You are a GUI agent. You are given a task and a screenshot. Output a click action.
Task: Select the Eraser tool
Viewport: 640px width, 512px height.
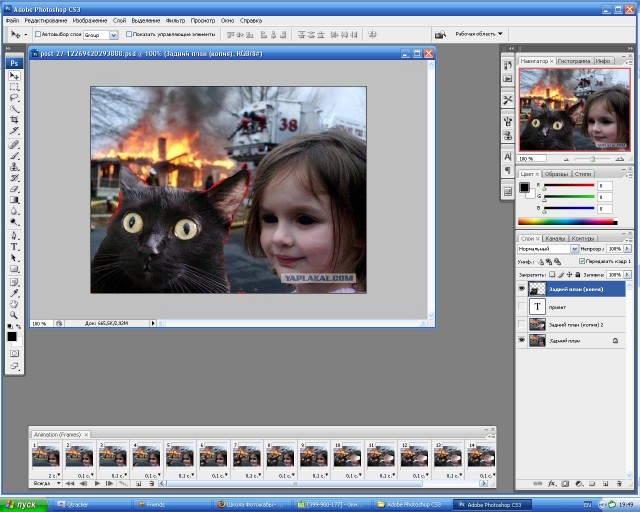[x=14, y=189]
